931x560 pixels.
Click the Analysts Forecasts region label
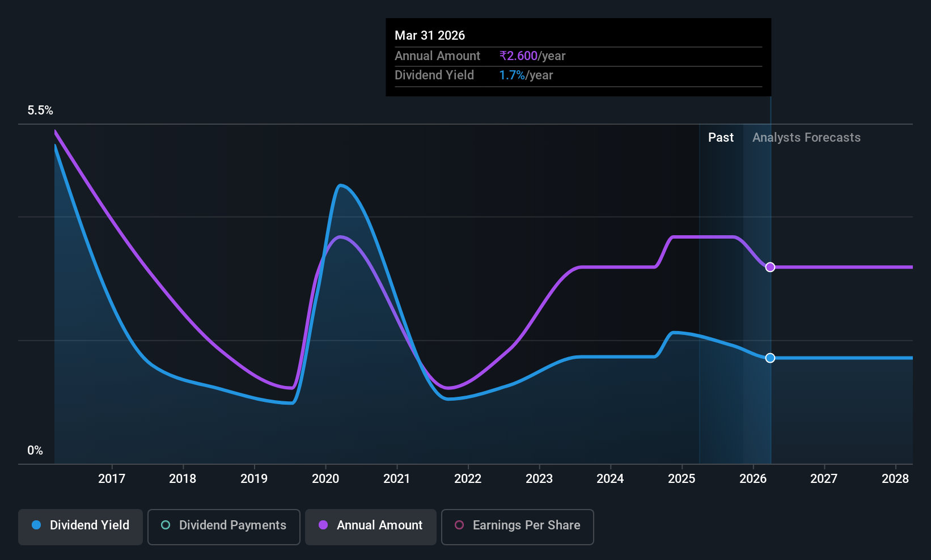(806, 138)
